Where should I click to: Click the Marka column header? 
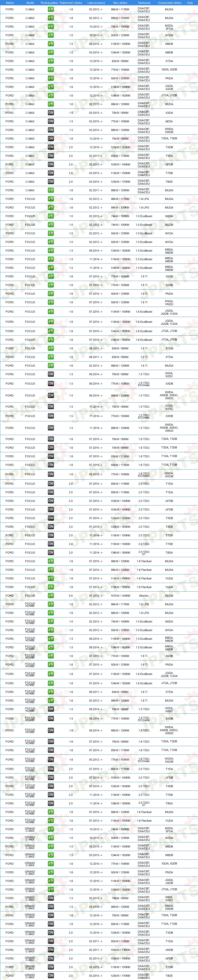10,3
